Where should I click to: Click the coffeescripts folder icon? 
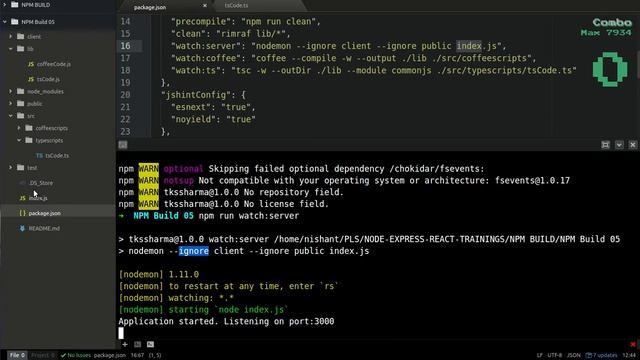tap(29, 128)
